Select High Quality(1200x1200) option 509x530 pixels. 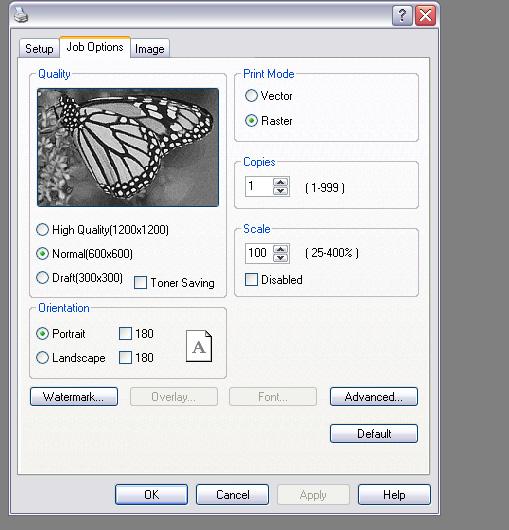pos(102,230)
